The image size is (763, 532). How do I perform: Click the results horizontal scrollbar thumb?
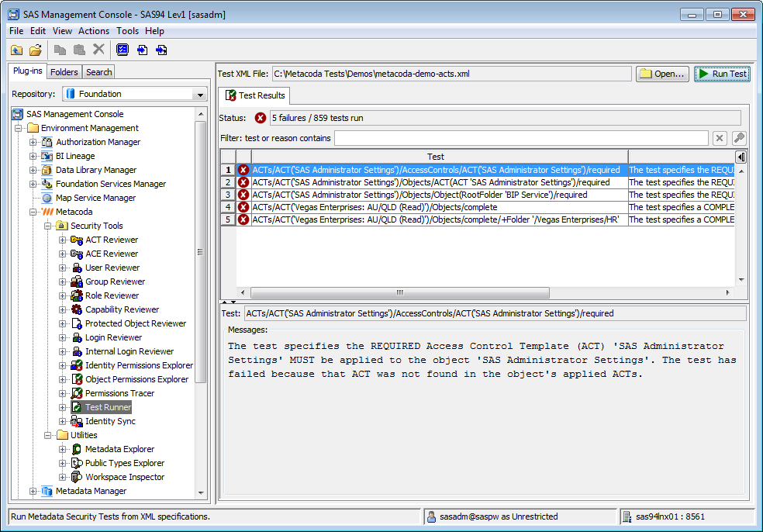point(400,293)
